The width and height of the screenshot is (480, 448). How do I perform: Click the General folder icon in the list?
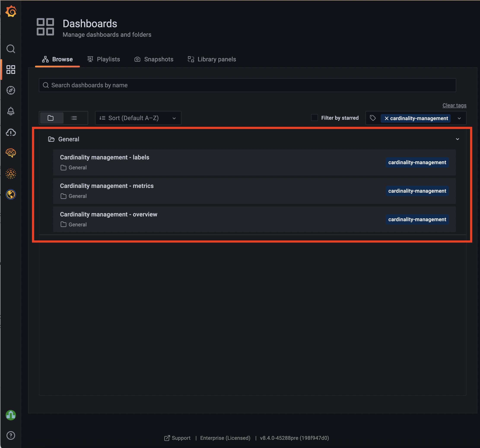51,139
